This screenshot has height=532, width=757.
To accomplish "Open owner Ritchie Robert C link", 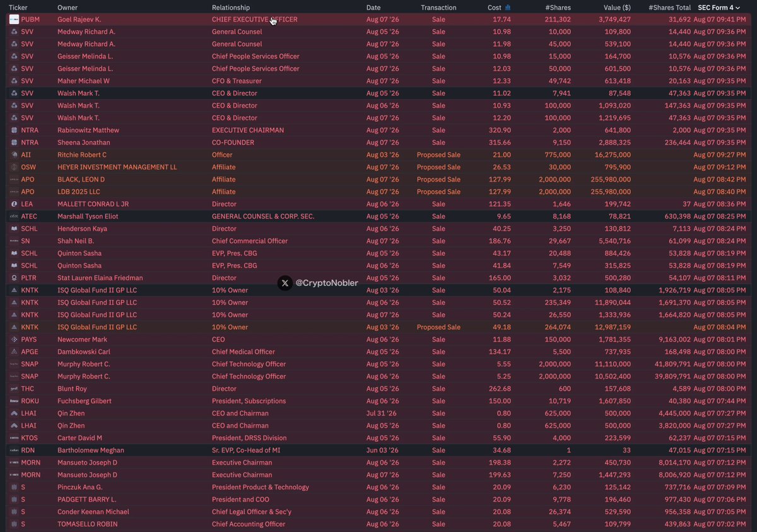I will pos(82,155).
